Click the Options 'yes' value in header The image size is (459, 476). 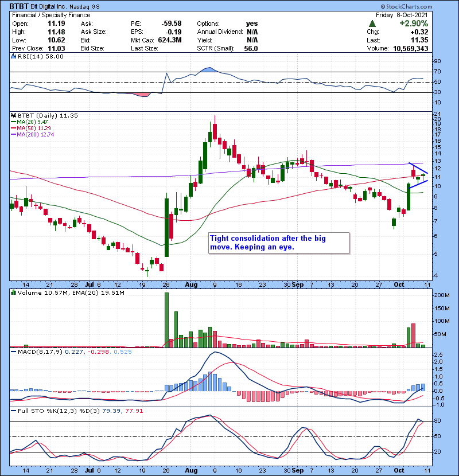(x=251, y=24)
